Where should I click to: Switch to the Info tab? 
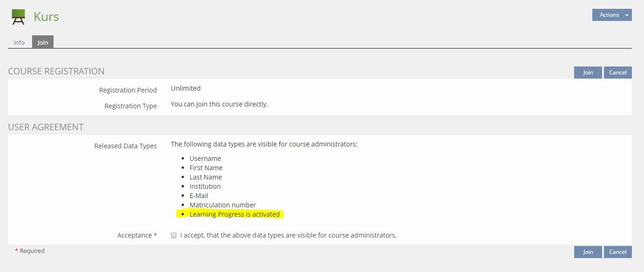[x=19, y=42]
